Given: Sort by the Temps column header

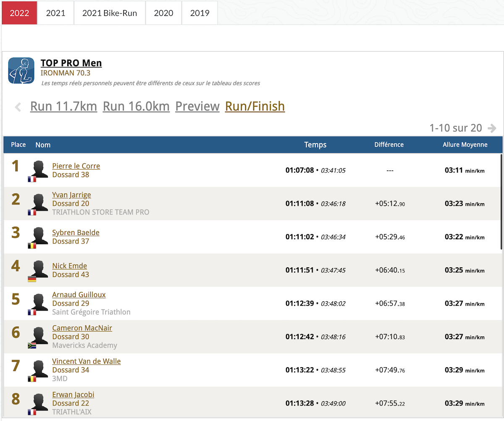Looking at the screenshot, I should click(315, 145).
